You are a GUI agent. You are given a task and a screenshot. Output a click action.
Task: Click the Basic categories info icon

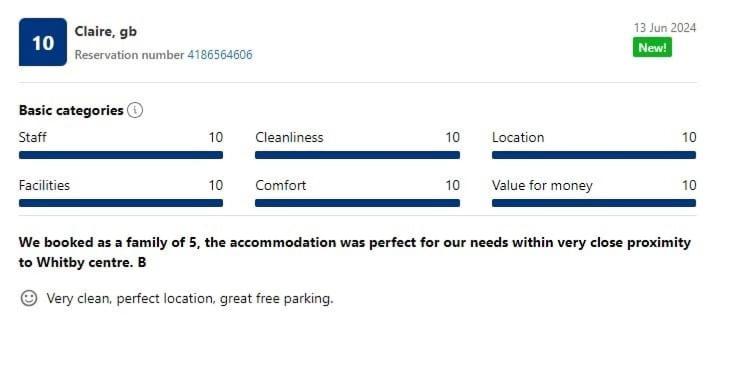(135, 110)
